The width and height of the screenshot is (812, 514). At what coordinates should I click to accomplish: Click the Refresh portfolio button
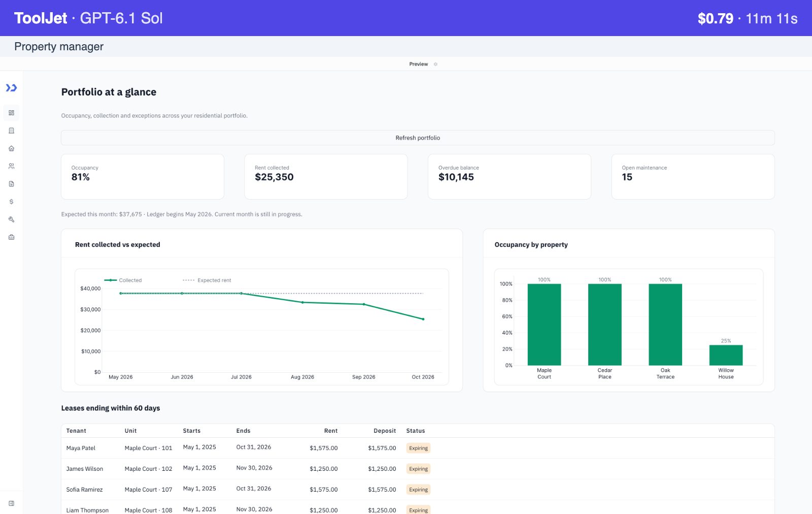click(x=418, y=138)
